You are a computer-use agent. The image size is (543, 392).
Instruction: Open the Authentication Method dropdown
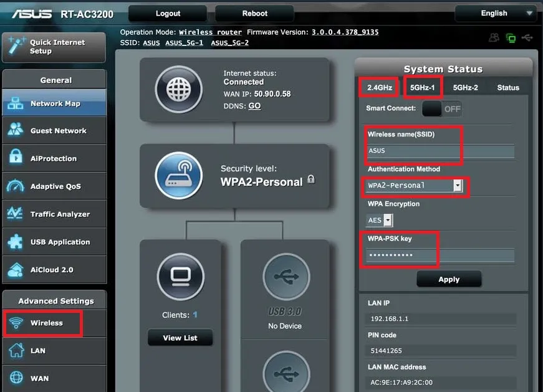(x=415, y=186)
